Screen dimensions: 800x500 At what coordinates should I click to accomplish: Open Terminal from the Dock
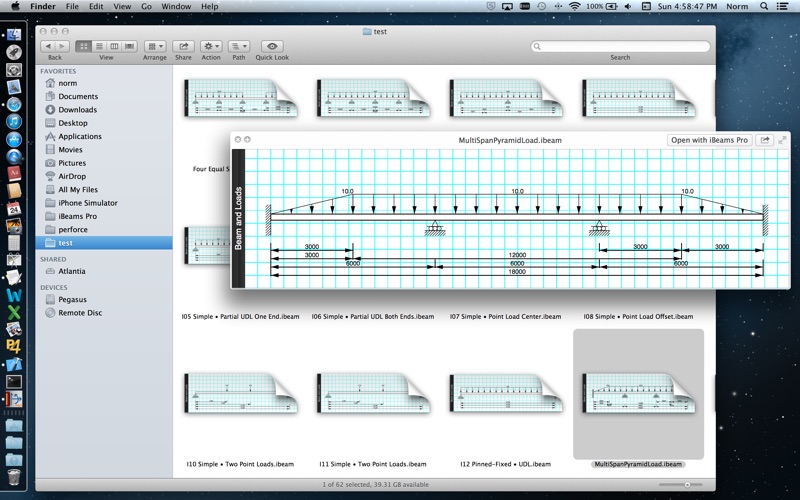14,381
